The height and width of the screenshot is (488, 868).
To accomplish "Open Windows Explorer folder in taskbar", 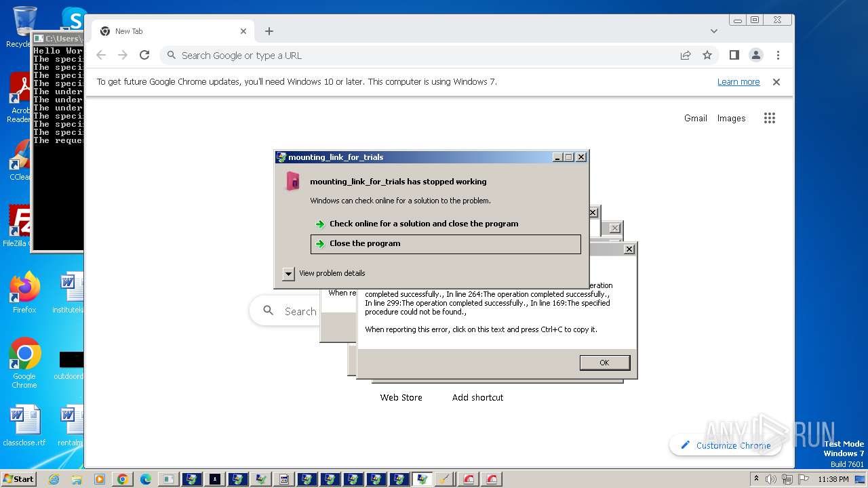I will (77, 479).
